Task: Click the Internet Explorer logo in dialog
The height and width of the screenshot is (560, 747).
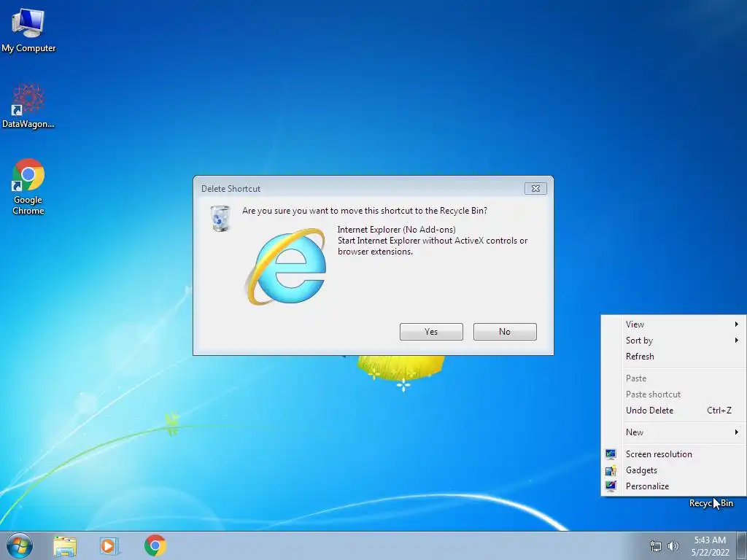Action: coord(286,267)
